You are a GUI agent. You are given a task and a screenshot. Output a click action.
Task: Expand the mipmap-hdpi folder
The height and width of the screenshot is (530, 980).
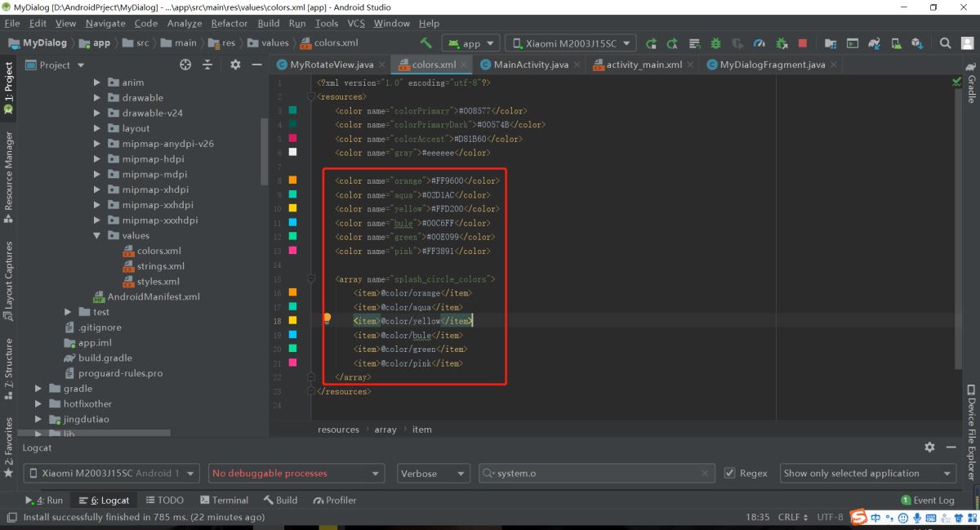coord(97,159)
